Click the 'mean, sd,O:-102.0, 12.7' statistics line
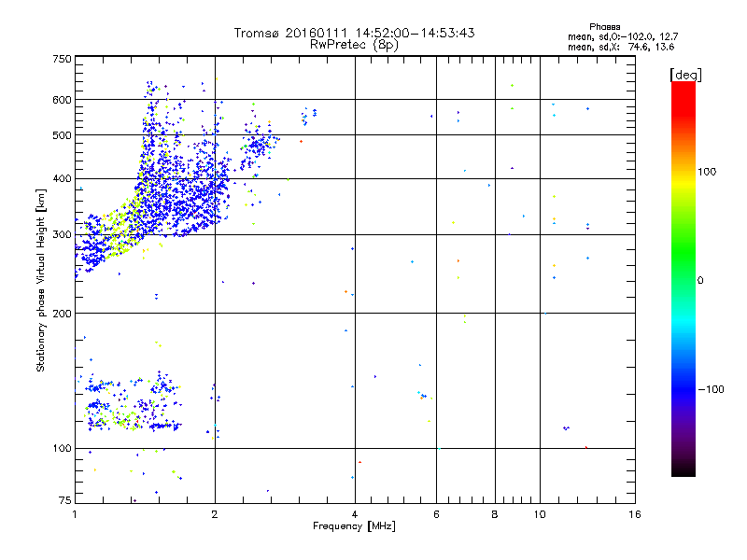 623,37
